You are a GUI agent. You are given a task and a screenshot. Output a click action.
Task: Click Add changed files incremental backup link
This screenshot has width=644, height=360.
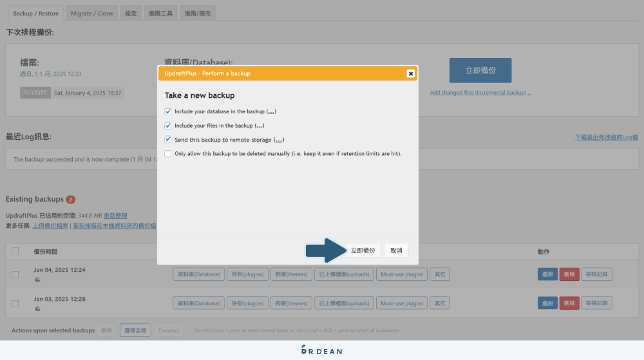click(x=480, y=92)
